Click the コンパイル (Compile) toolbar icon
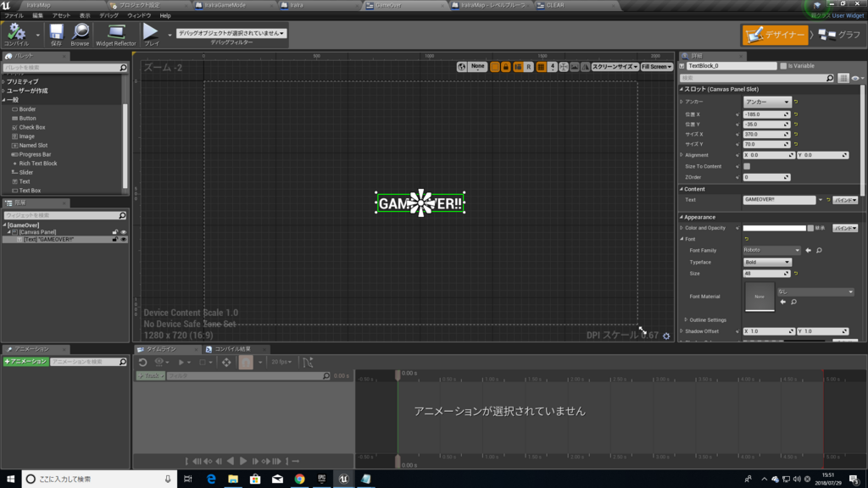 (x=16, y=34)
